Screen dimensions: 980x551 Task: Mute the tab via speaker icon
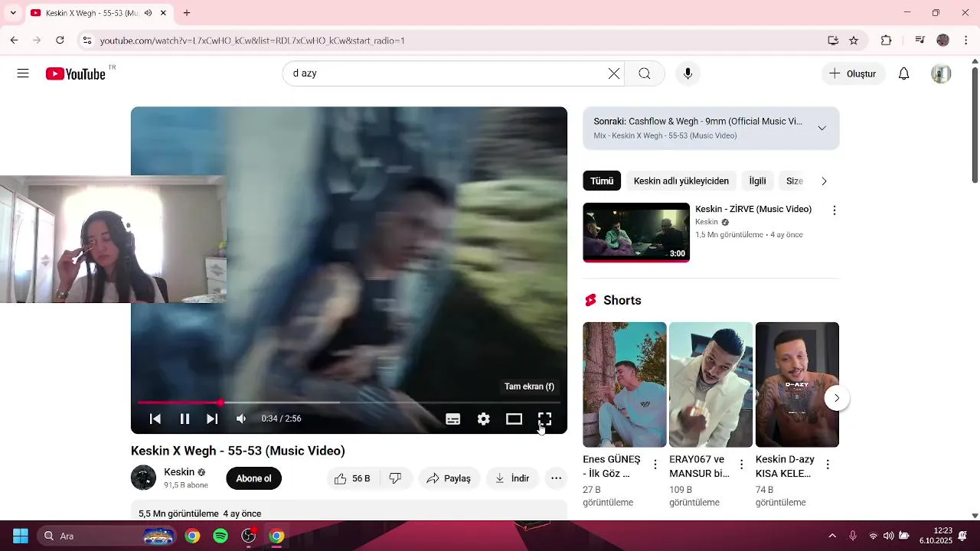click(x=148, y=13)
